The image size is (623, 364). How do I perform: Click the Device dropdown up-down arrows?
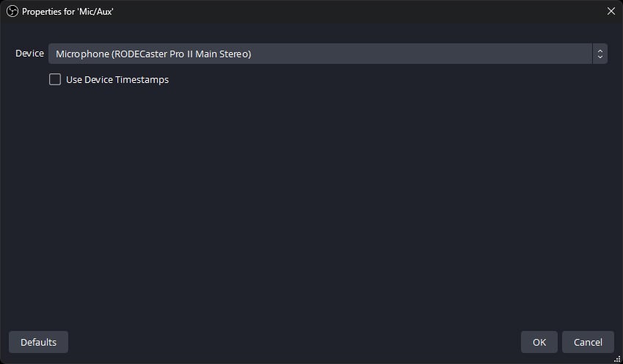click(600, 54)
